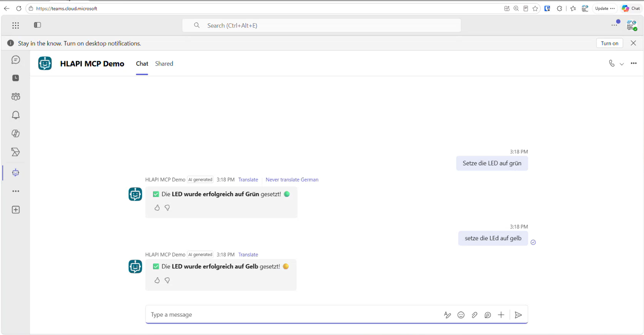644x335 pixels.
Task: Toggle the sidebar panel icon next to app launcher
Action: 37,25
